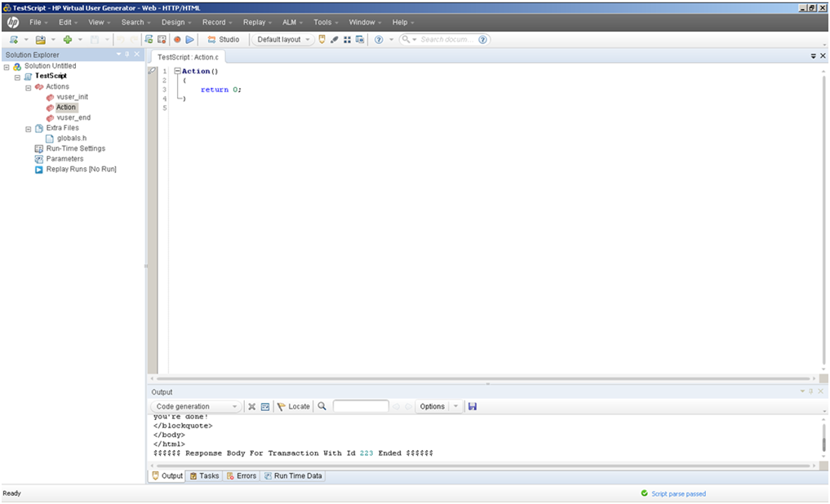Clear output with the X icon

click(x=252, y=407)
